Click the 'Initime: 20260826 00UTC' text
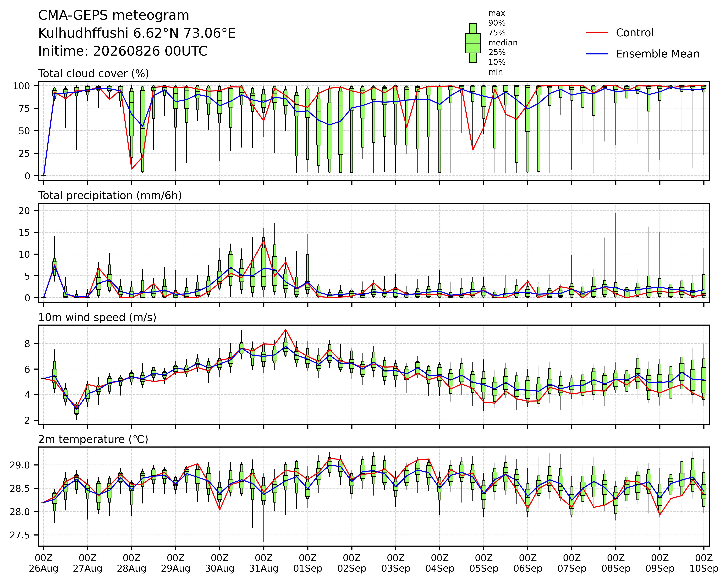Viewport: 728px width, 583px height. click(x=123, y=51)
